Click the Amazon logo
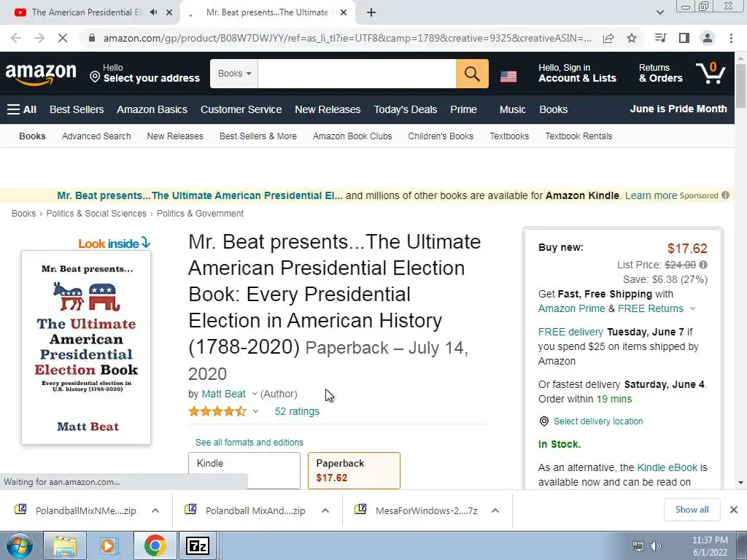The height and width of the screenshot is (560, 747). (x=41, y=74)
